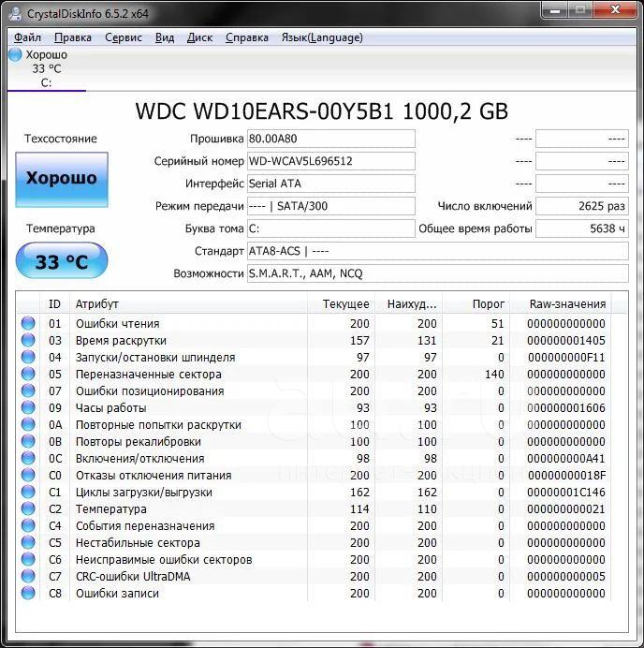The width and height of the screenshot is (644, 648).
Task: Click status orb of C6 Неисправимые ошибки секторов row
Action: (28, 560)
